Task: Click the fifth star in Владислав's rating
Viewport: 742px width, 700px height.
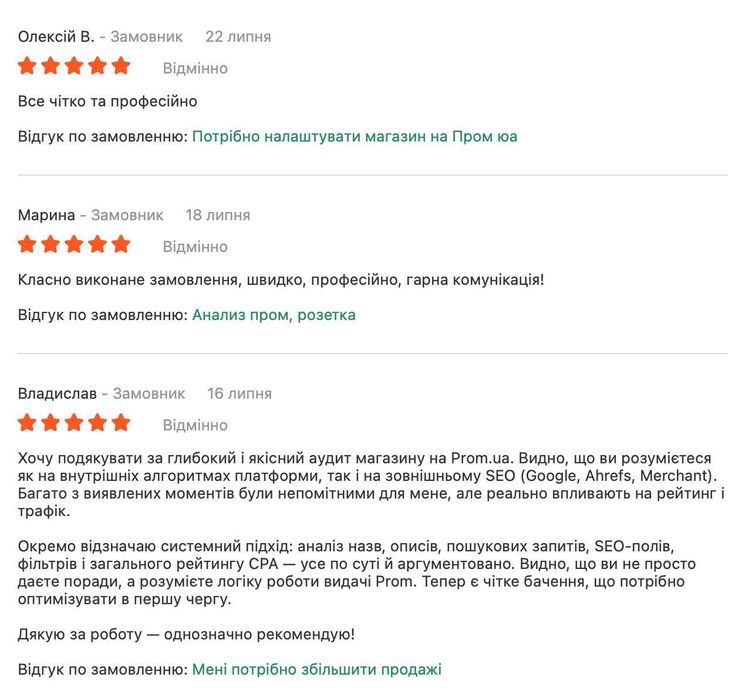Action: pos(121,422)
